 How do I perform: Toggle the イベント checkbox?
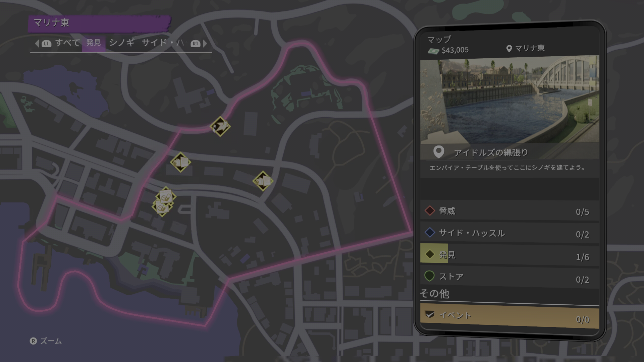click(430, 314)
